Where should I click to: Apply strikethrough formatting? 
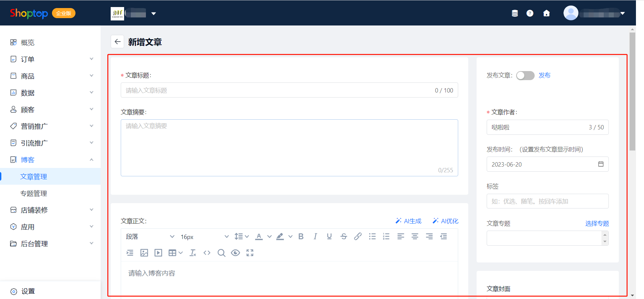(344, 237)
